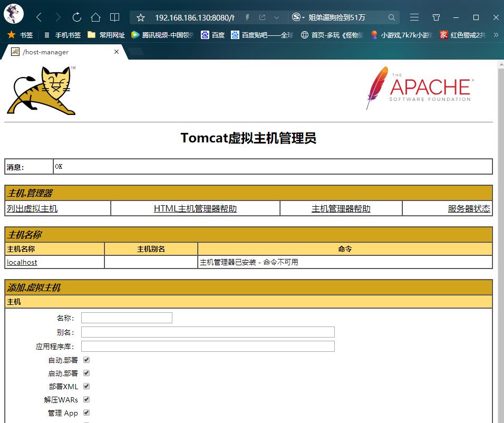The height and width of the screenshot is (423, 504).
Task: Open the browser hamburger menu
Action: [x=414, y=17]
